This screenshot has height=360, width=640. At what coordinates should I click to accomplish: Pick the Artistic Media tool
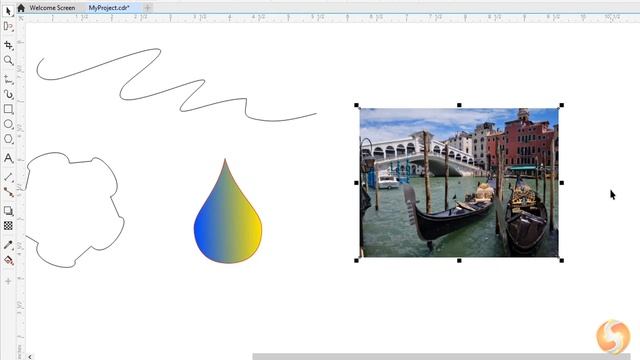tap(8, 94)
